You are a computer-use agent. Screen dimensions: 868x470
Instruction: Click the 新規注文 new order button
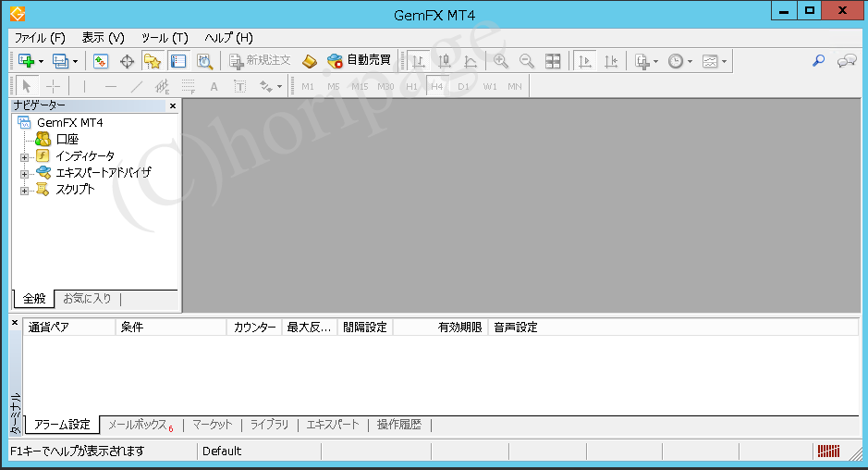pos(260,60)
